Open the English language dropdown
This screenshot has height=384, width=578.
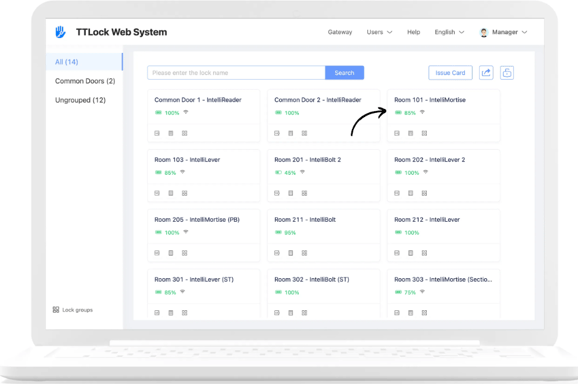[x=449, y=32]
